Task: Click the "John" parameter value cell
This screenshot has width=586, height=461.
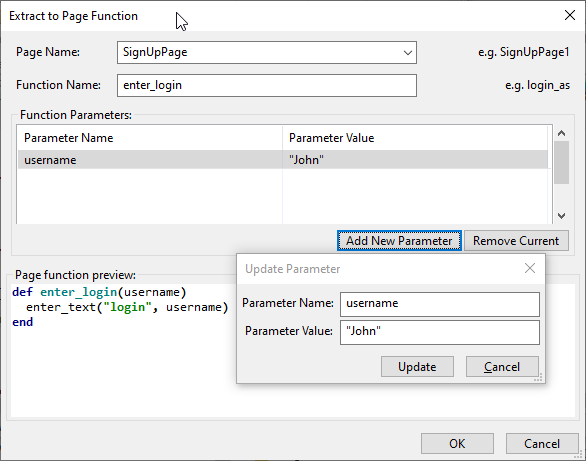Action: (415, 160)
